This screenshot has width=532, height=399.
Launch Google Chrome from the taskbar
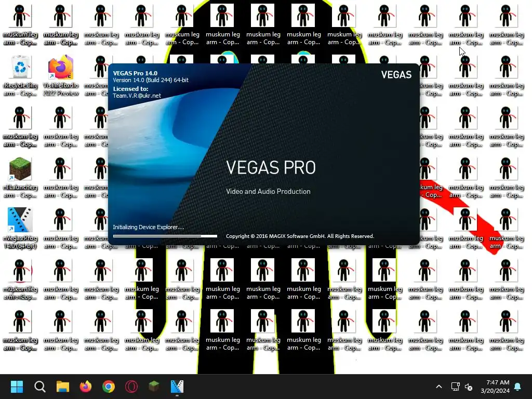[x=109, y=387]
